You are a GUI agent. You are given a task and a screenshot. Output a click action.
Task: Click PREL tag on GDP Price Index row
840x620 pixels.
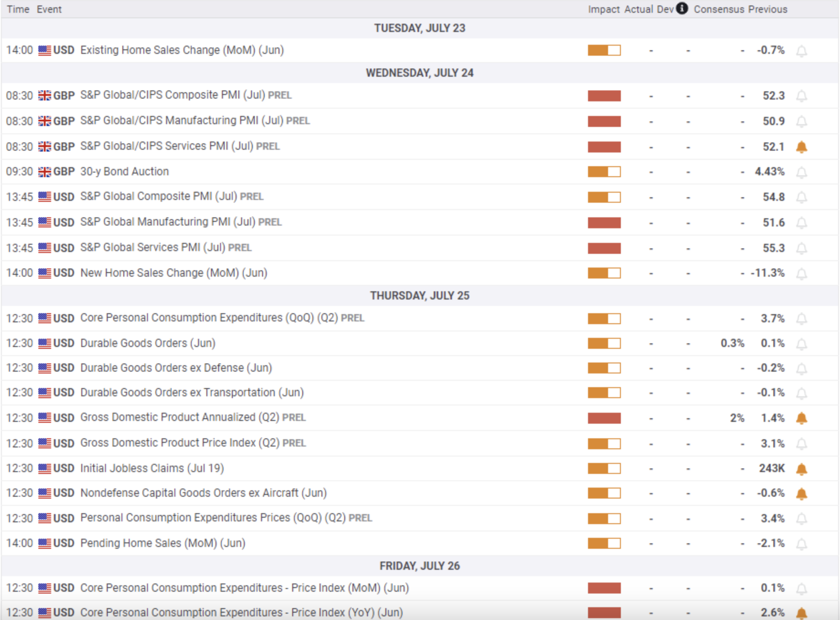pyautogui.click(x=294, y=443)
